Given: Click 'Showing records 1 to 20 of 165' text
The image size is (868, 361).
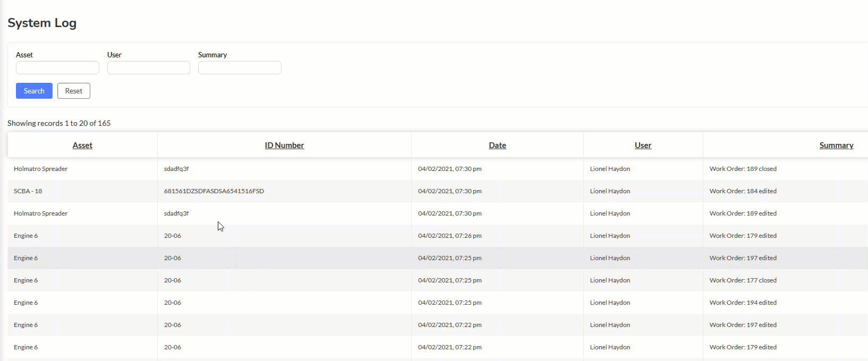Looking at the screenshot, I should 59,123.
